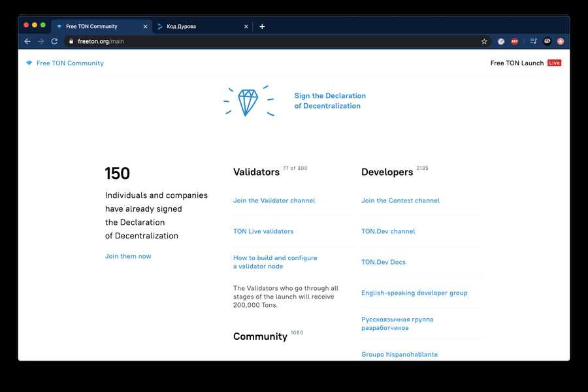
Task: Click the Developers heading
Action: [x=387, y=172]
